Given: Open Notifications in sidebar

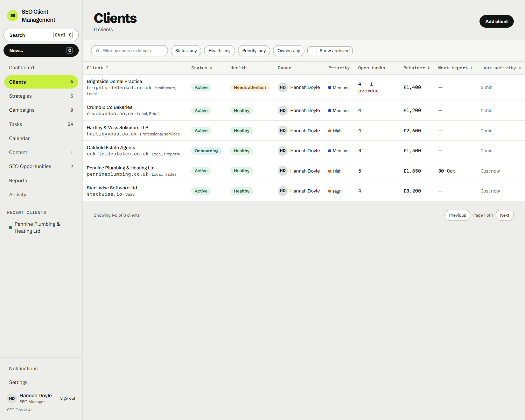Looking at the screenshot, I should point(41,369).
